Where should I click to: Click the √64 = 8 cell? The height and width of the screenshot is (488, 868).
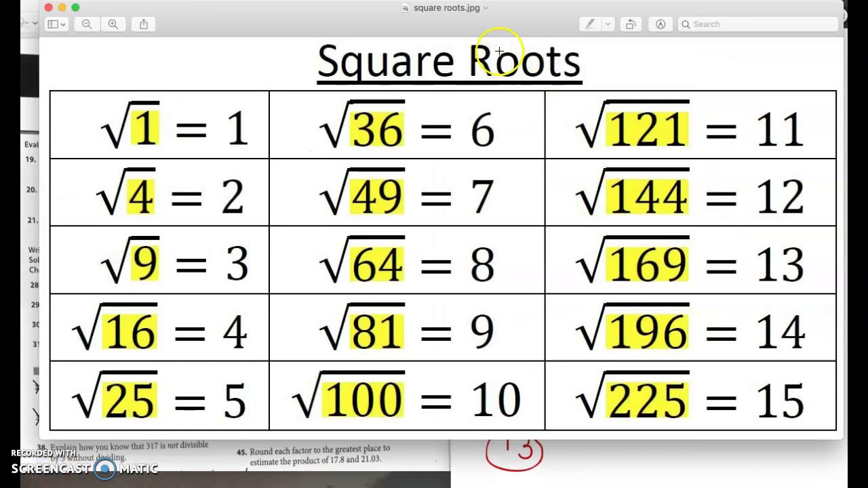tap(407, 260)
